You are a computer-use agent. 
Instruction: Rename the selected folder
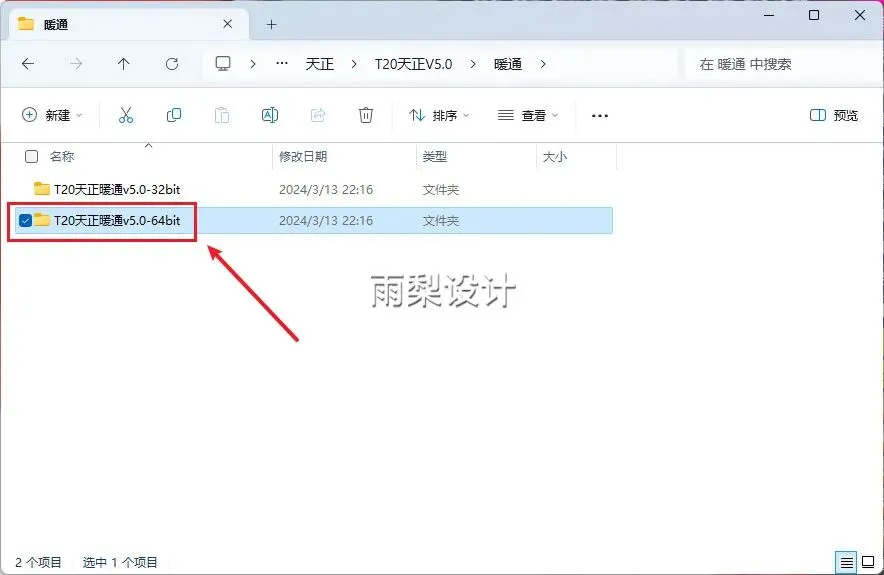coord(270,115)
